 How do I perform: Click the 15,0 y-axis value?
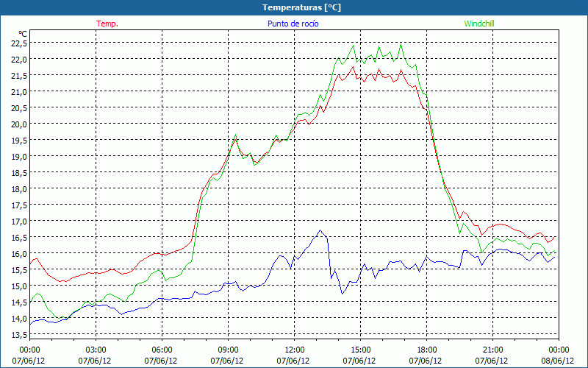pyautogui.click(x=19, y=286)
